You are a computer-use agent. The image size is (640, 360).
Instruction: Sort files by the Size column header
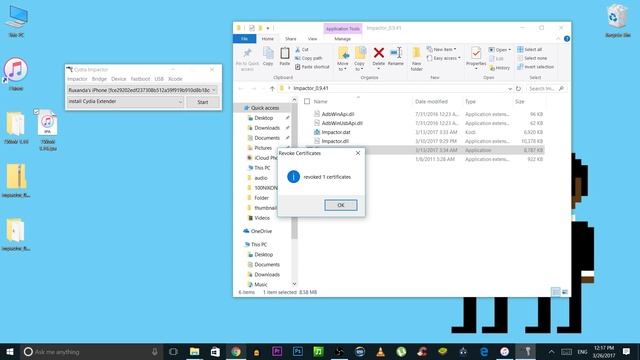click(x=520, y=101)
